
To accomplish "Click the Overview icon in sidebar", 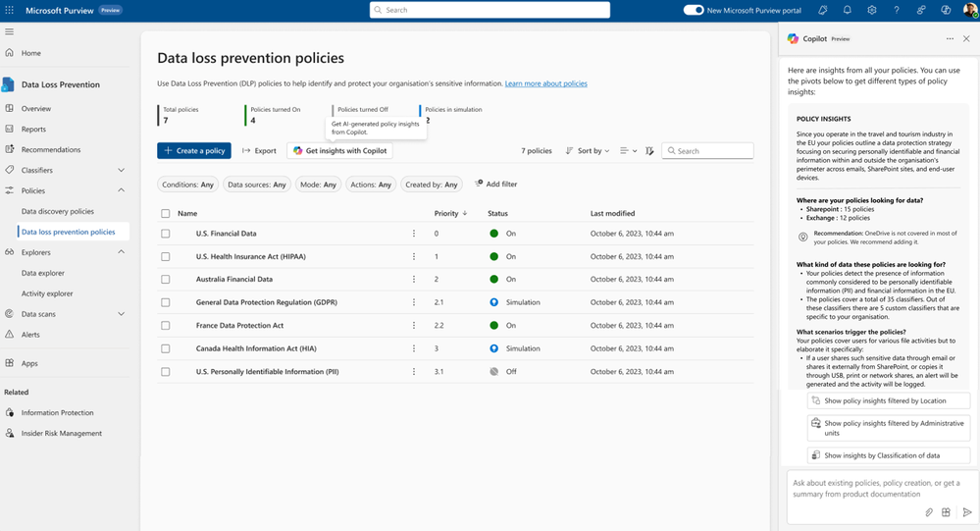I will point(10,108).
